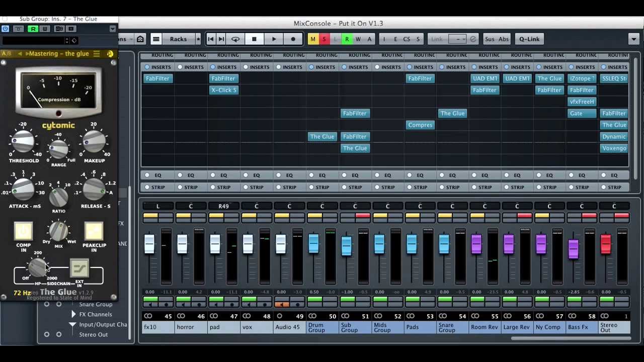Click the Stereo Out red fader
This screenshot has height=362, width=644.
click(x=606, y=244)
